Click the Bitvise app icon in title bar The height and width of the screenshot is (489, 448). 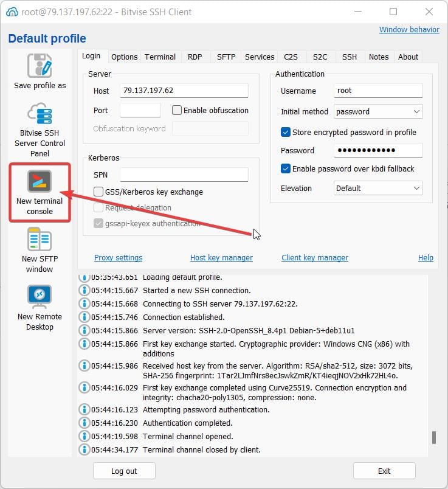click(x=12, y=12)
